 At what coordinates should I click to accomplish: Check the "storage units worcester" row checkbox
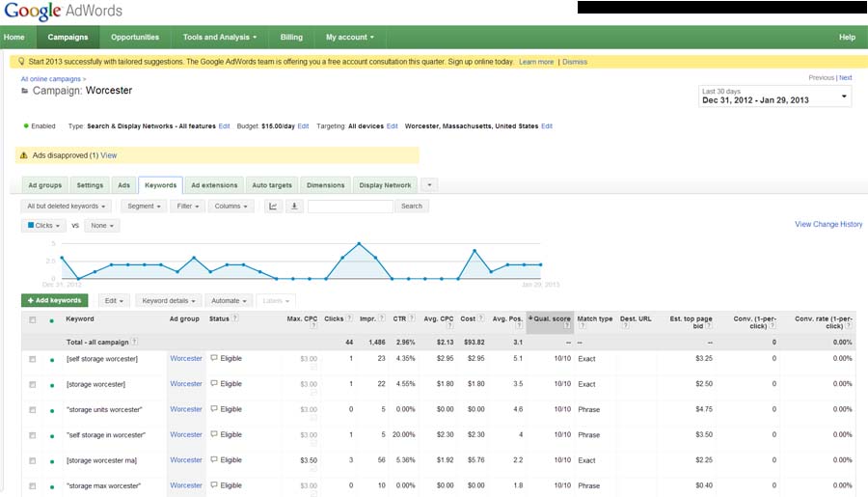[33, 410]
